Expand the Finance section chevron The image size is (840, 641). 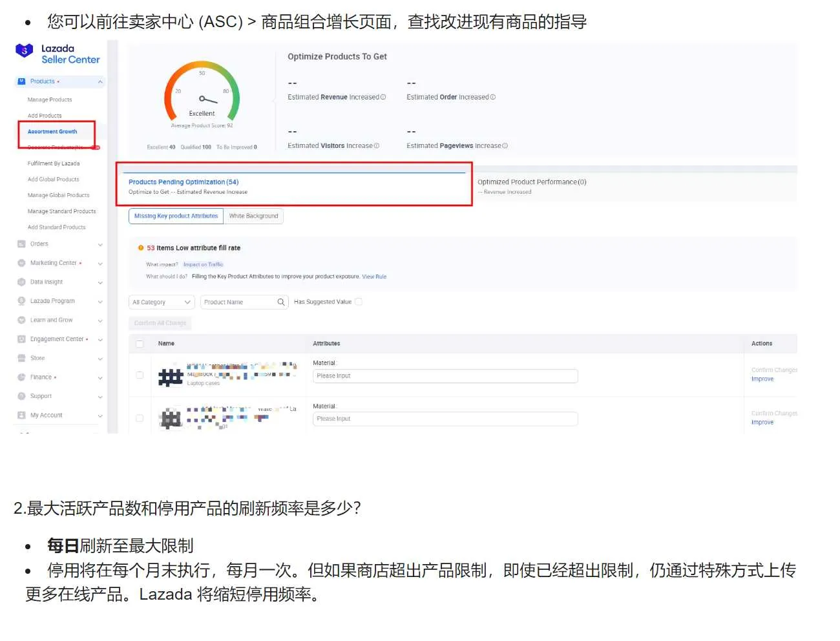click(100, 377)
